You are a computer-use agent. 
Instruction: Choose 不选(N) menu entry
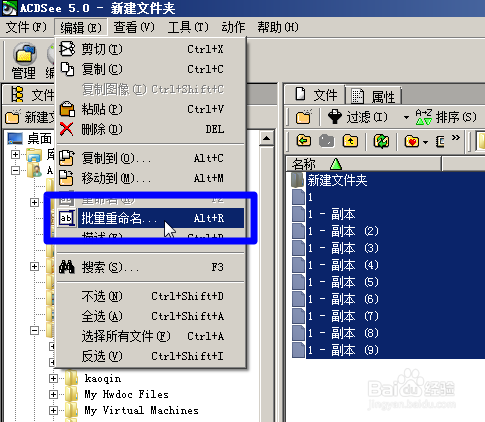click(151, 296)
